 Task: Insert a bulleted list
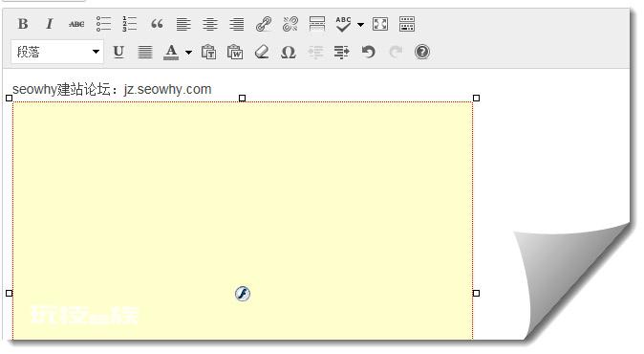click(103, 24)
